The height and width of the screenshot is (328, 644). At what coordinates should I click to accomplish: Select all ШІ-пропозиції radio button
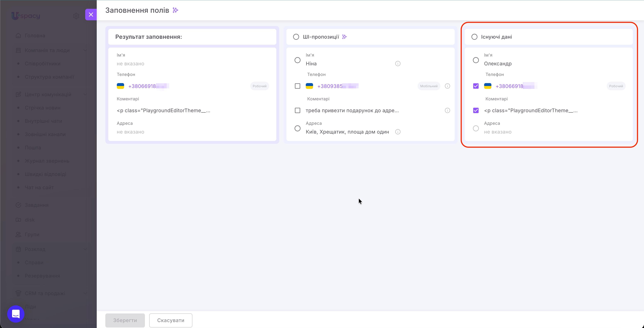(296, 37)
